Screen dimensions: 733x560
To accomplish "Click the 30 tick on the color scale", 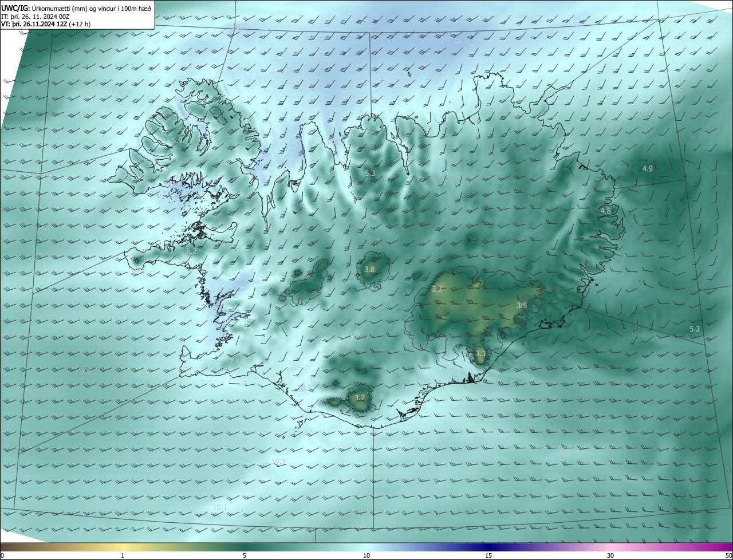I will [610, 555].
